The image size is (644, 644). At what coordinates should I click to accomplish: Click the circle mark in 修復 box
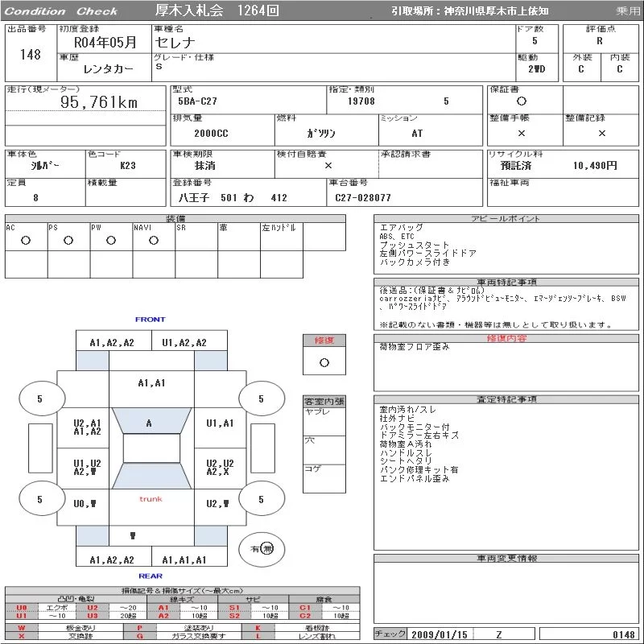click(x=324, y=362)
